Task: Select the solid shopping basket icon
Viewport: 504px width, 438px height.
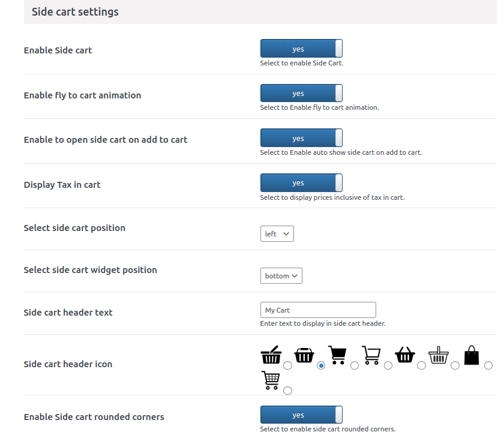Action: 422,365
